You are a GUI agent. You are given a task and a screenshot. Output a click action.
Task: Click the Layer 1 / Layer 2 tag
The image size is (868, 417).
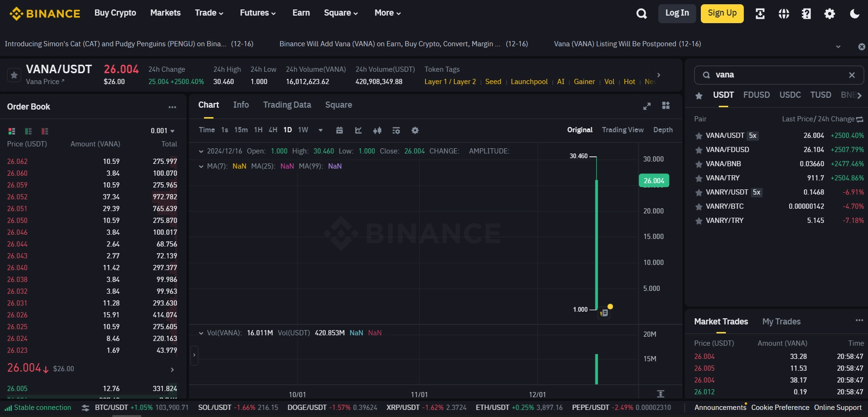coord(450,82)
